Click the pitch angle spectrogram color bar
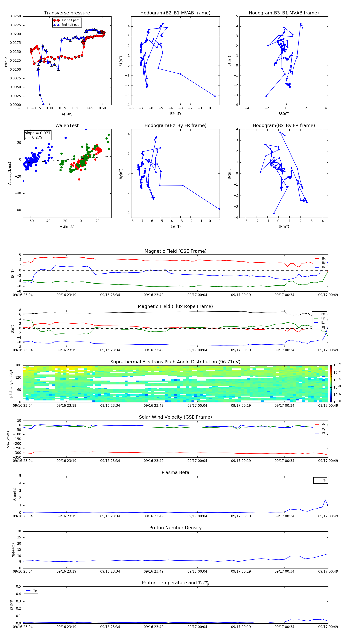Image resolution: width=351 pixels, height=644 pixels. point(331,384)
